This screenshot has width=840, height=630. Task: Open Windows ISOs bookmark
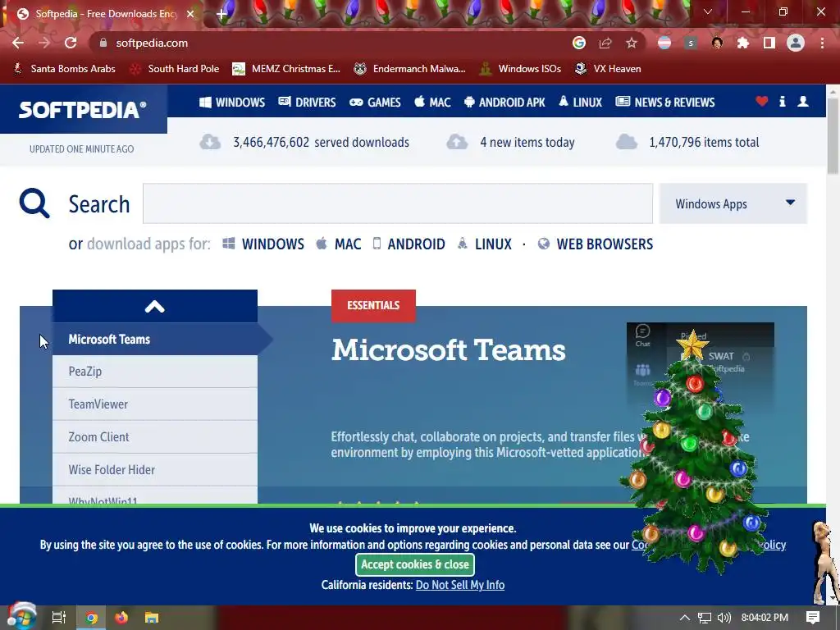coord(520,69)
